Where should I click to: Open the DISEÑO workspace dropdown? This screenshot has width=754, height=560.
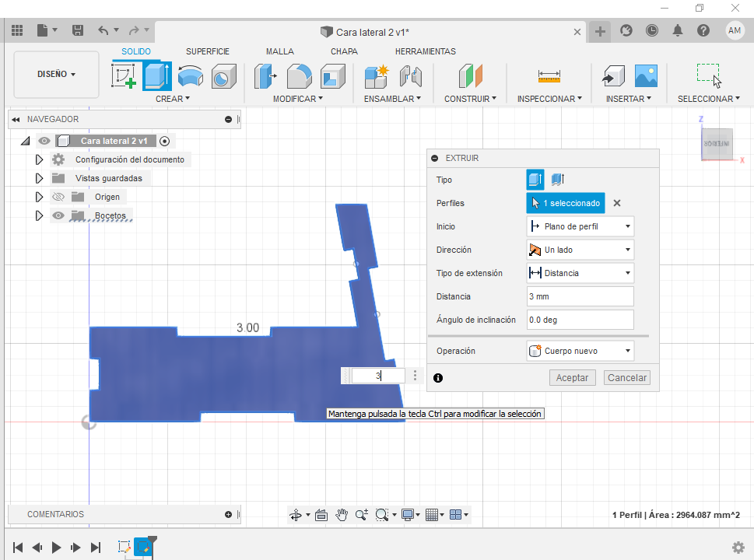tap(56, 75)
